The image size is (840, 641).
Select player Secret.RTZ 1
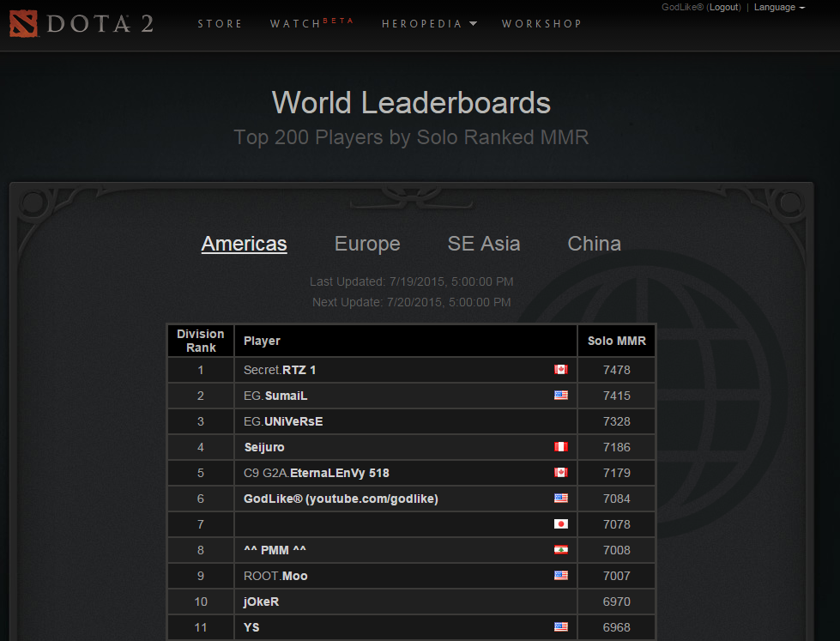[280, 370]
